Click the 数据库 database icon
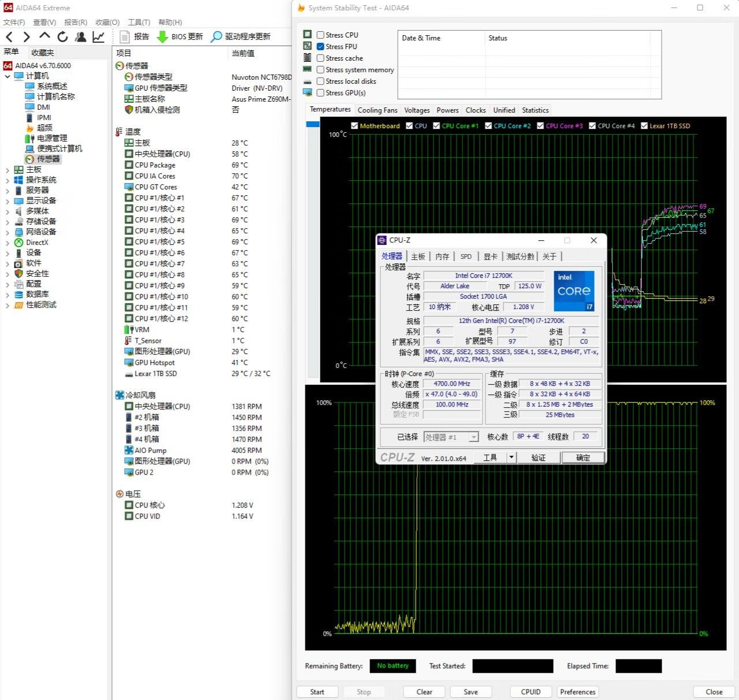Image resolution: width=739 pixels, height=700 pixels. click(18, 295)
